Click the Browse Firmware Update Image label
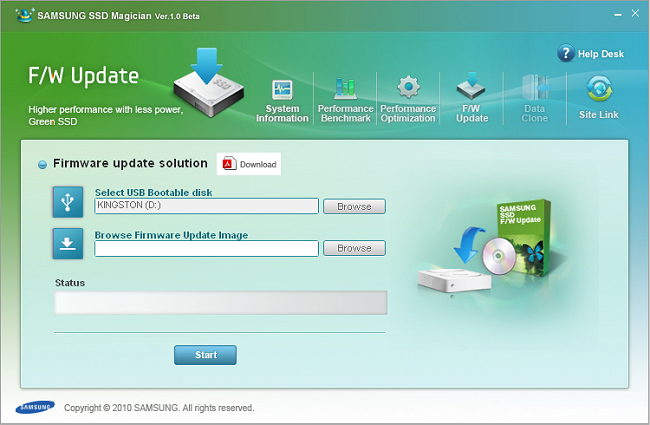Viewport: 650px width, 425px height. point(171,235)
